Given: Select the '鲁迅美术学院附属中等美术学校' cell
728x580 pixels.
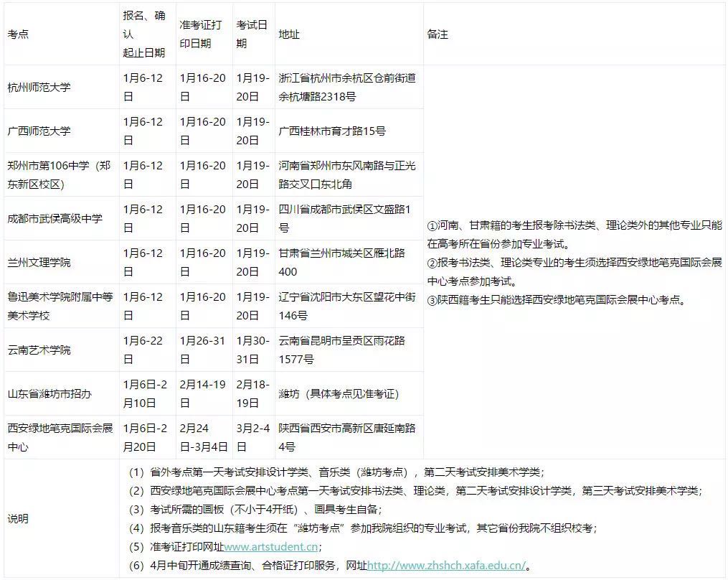Looking at the screenshot, I should click(60, 307).
